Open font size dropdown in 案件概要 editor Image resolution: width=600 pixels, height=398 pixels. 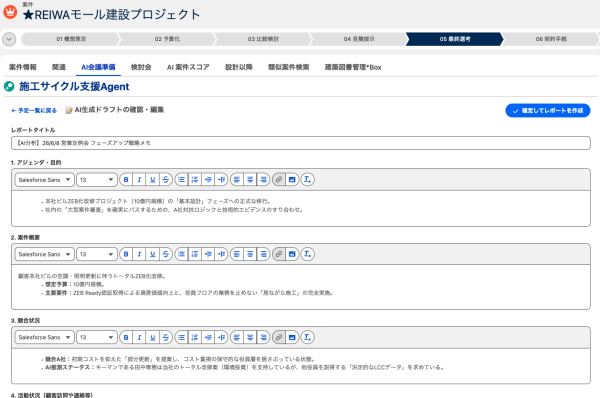(x=96, y=254)
